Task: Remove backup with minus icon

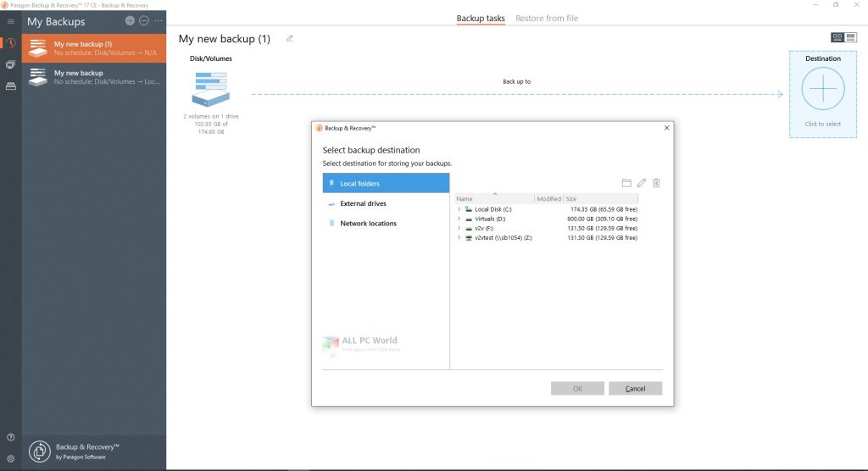Action: (x=144, y=20)
